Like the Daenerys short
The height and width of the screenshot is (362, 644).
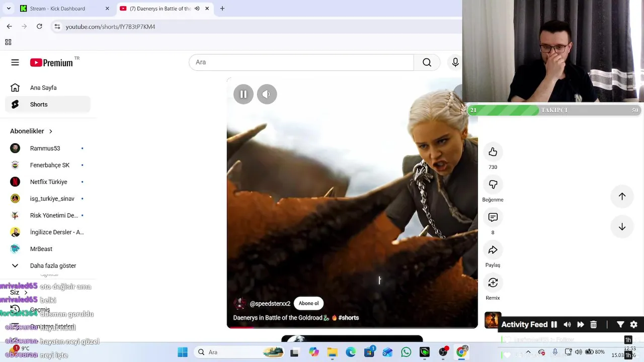click(x=493, y=152)
